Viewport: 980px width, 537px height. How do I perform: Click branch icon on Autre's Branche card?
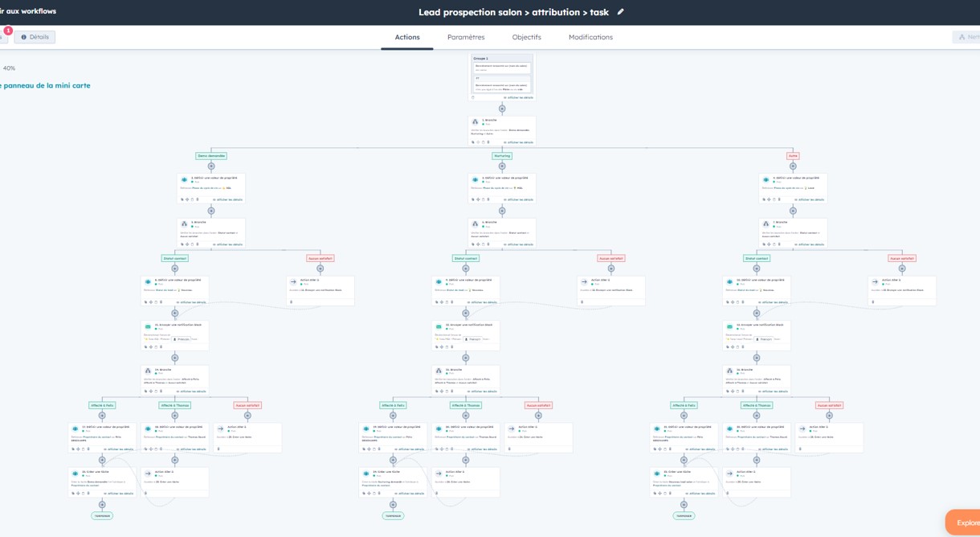point(766,224)
